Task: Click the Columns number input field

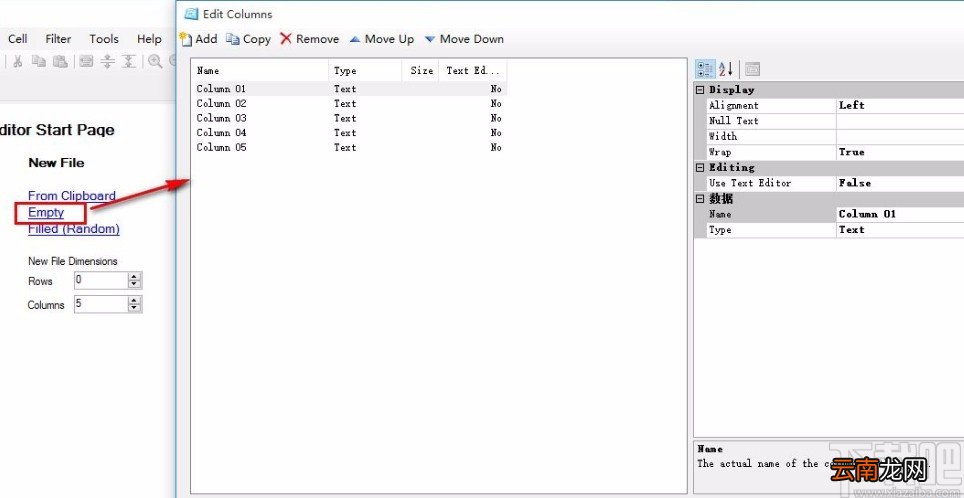Action: tap(101, 304)
